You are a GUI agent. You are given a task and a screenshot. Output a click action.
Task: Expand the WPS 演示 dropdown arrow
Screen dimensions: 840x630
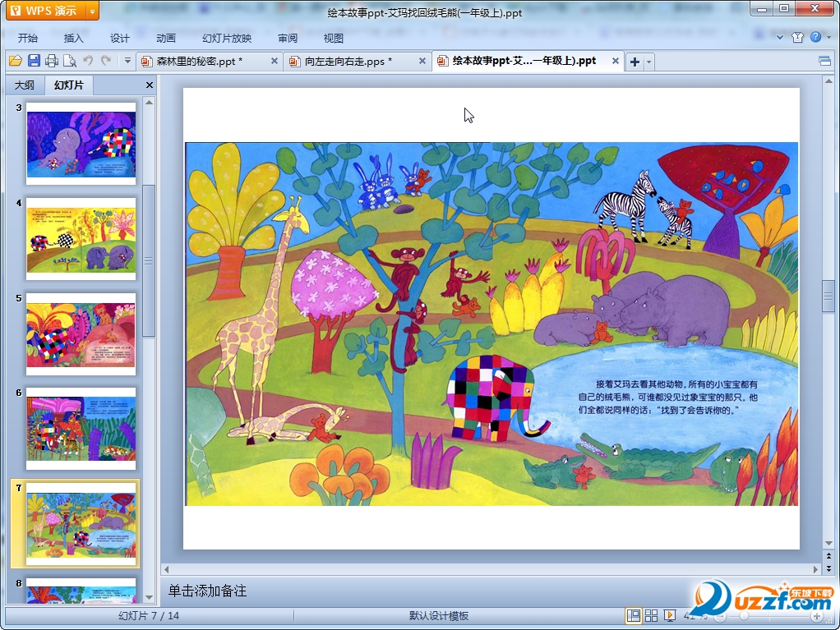pos(93,11)
